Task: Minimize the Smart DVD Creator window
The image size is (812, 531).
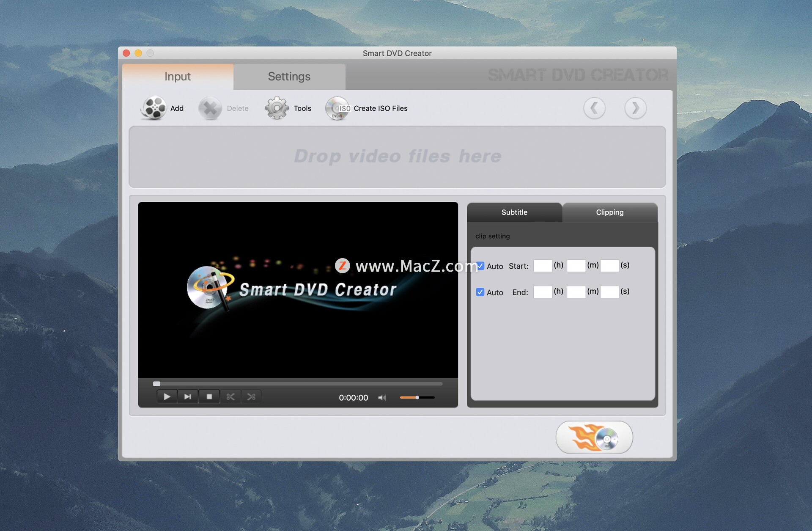Action: pyautogui.click(x=138, y=53)
